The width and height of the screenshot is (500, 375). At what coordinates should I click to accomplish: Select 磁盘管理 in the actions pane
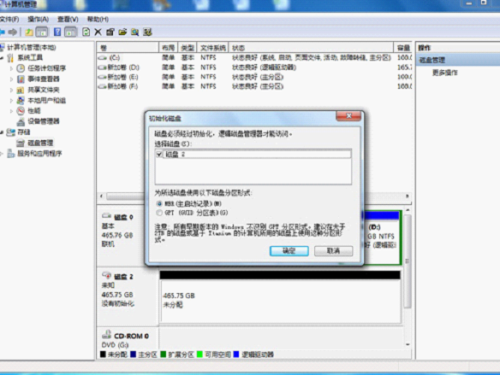pos(458,60)
